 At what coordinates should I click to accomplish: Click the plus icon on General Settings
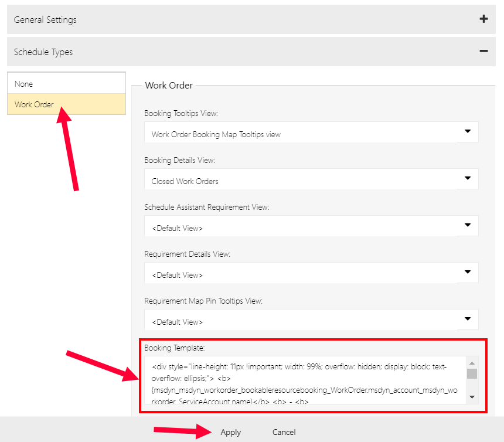[483, 19]
